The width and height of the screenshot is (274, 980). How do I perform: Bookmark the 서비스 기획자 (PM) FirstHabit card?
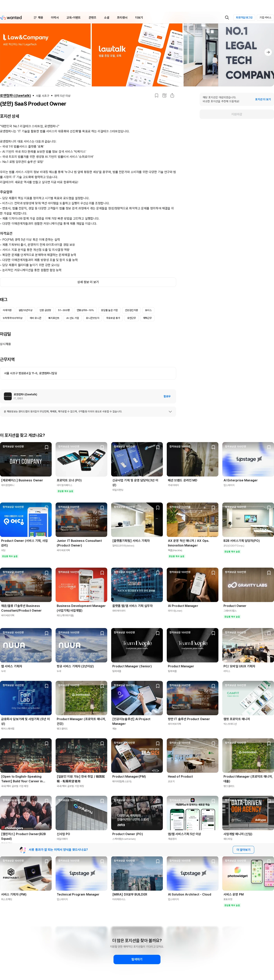46,862
